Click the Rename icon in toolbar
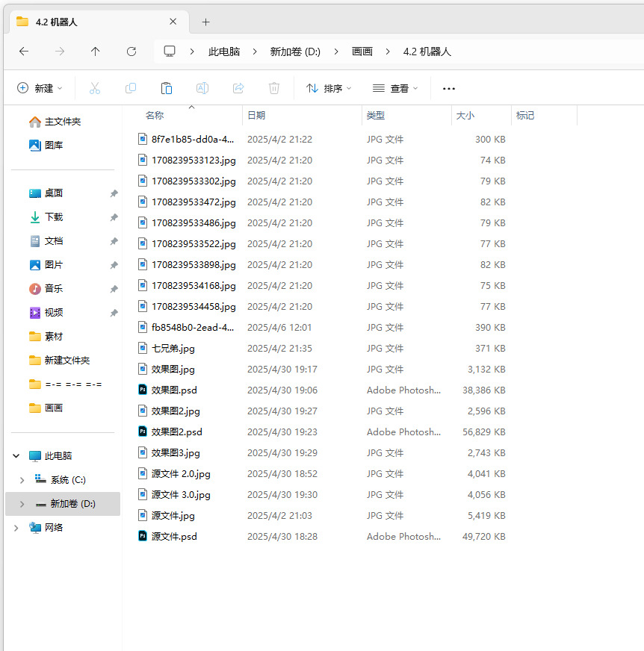This screenshot has width=644, height=651. pyautogui.click(x=202, y=88)
